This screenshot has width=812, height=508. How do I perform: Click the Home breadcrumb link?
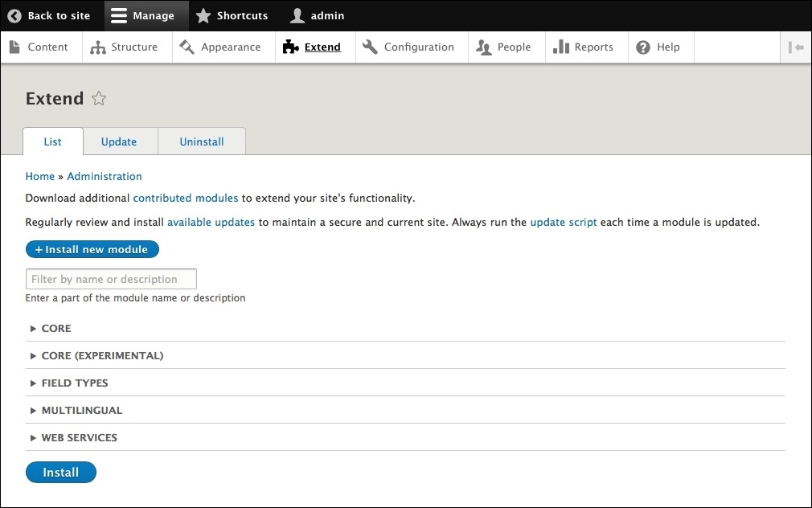point(40,177)
